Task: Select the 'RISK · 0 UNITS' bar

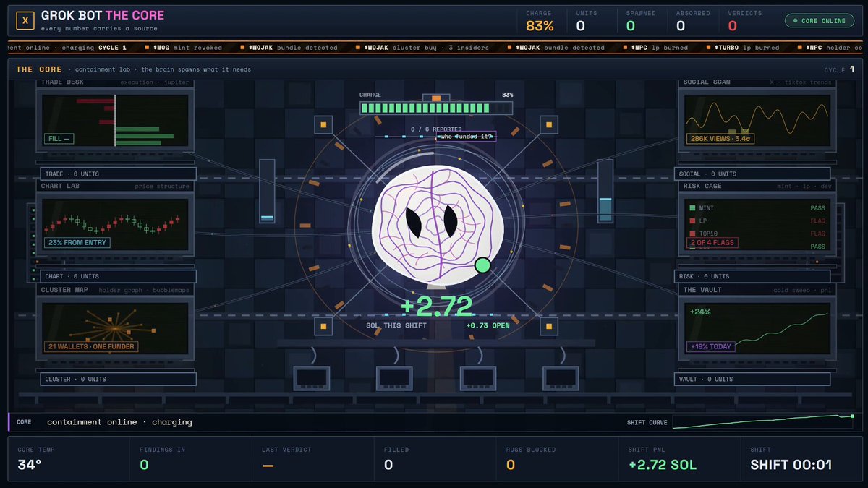Action: (752, 276)
